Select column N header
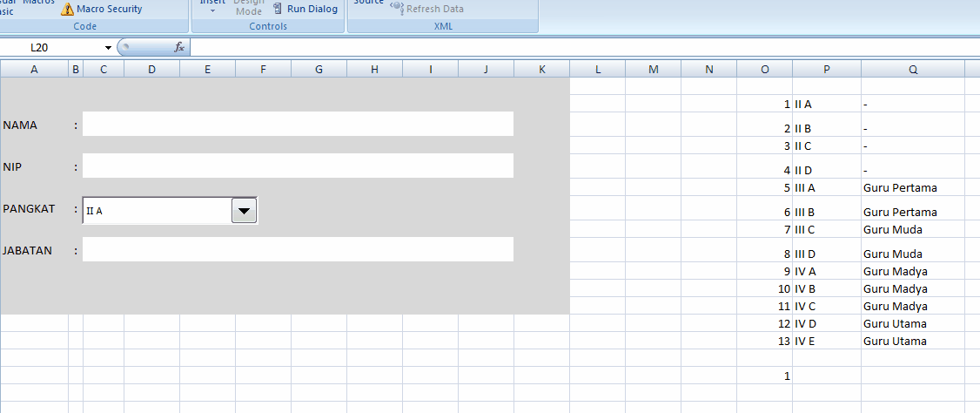980x413 pixels. [708, 70]
